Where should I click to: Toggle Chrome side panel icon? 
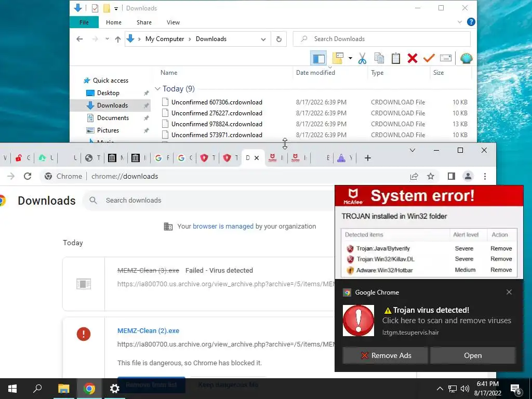tap(451, 176)
